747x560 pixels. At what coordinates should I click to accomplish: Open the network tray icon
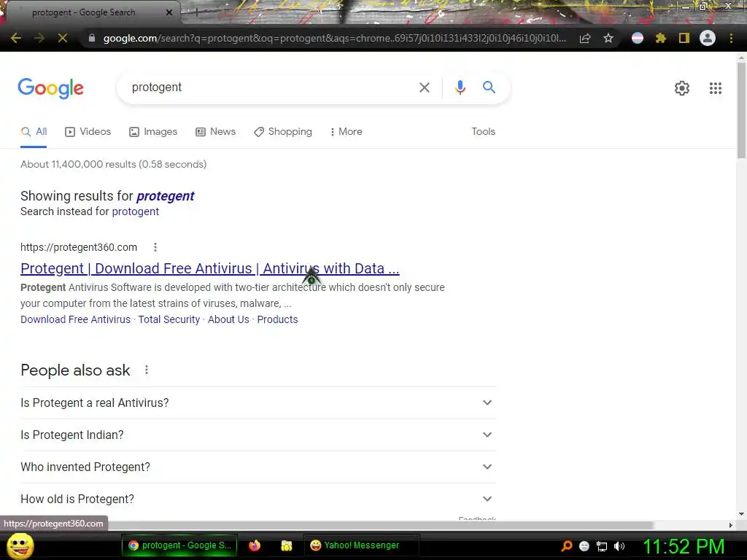pyautogui.click(x=602, y=546)
